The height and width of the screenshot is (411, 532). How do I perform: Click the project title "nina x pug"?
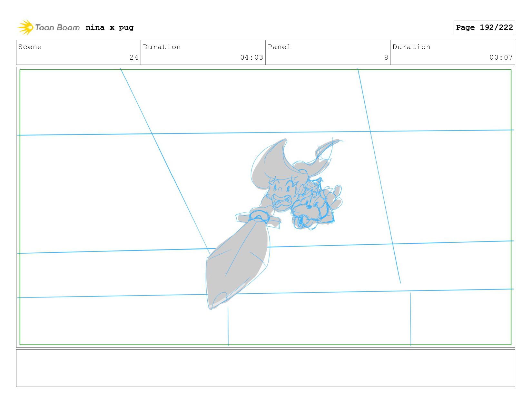110,27
